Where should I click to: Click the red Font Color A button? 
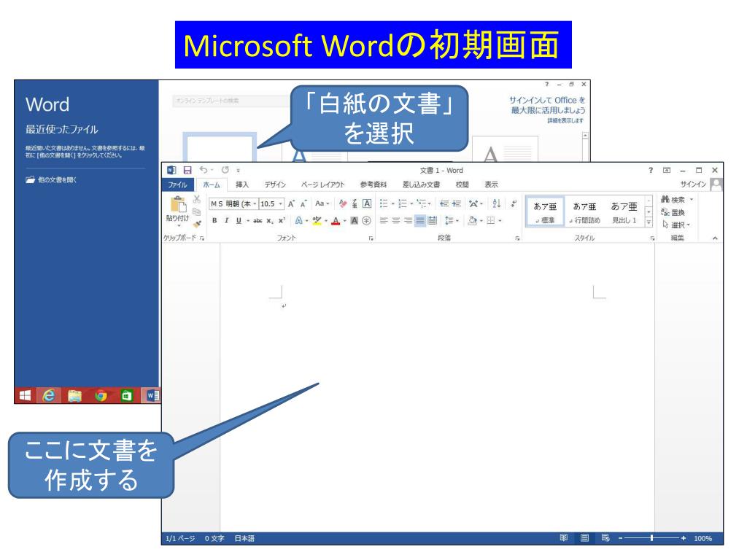coord(336,220)
